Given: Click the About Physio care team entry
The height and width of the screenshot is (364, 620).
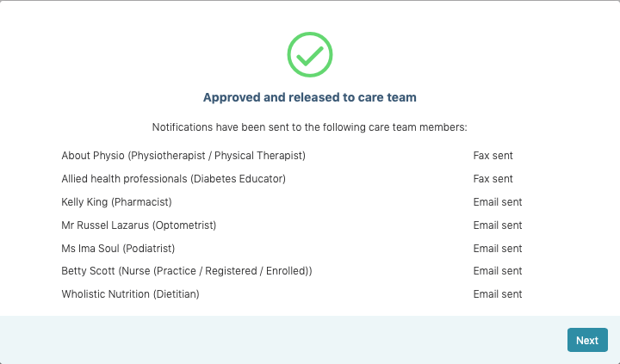Looking at the screenshot, I should (x=183, y=156).
